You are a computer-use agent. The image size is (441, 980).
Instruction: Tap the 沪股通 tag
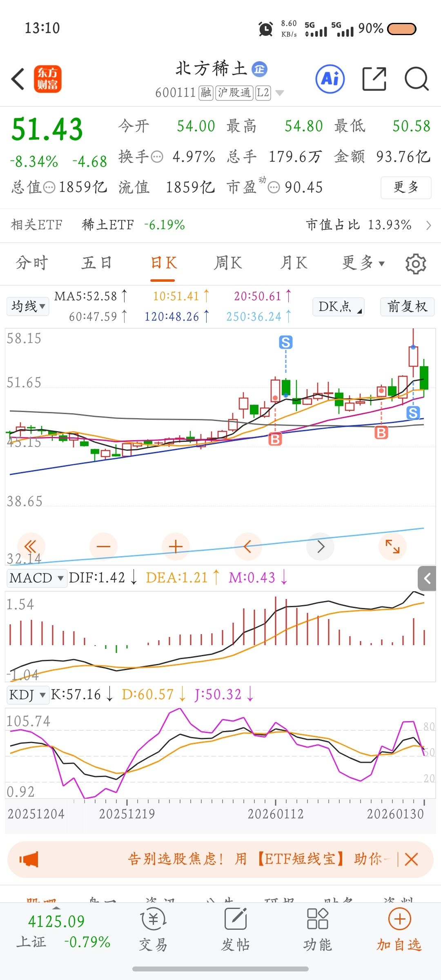[234, 93]
